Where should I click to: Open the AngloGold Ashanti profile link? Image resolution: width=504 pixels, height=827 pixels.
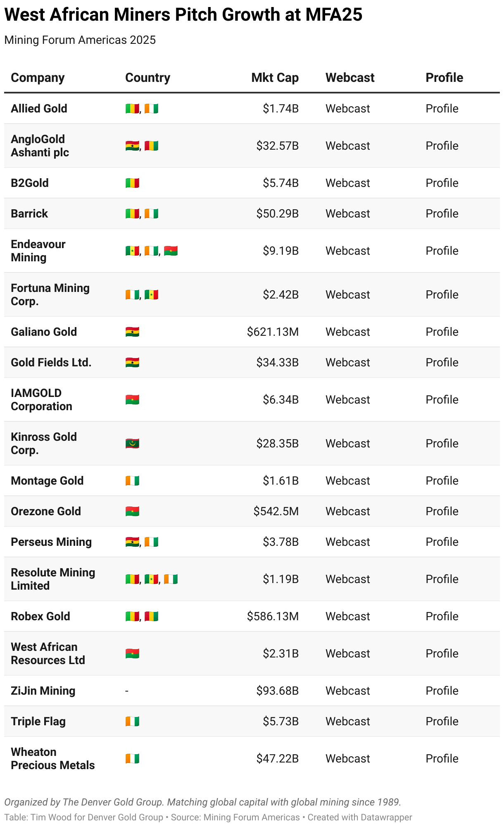click(442, 146)
